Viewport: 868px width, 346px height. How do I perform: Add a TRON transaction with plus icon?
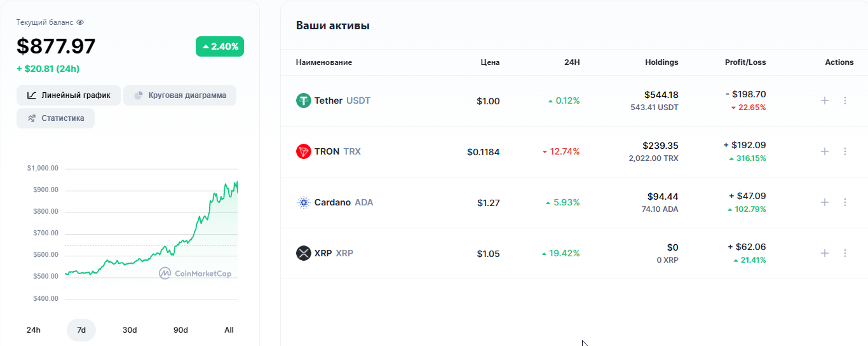[825, 151]
